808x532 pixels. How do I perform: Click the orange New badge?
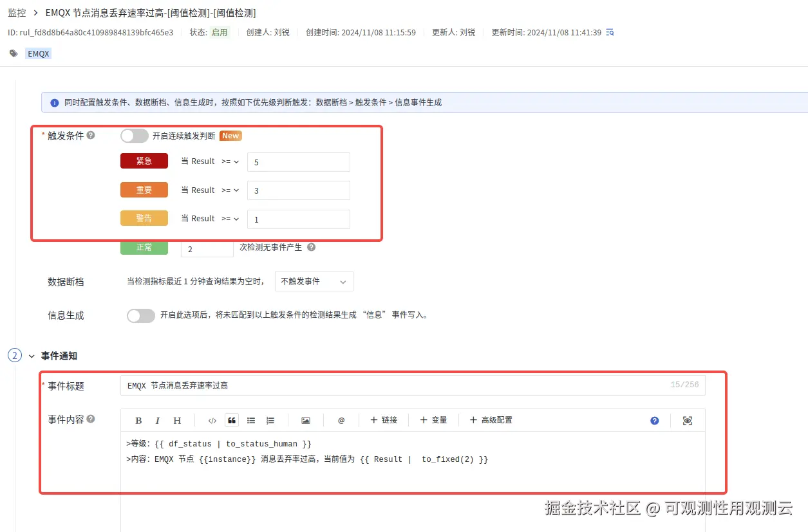230,136
